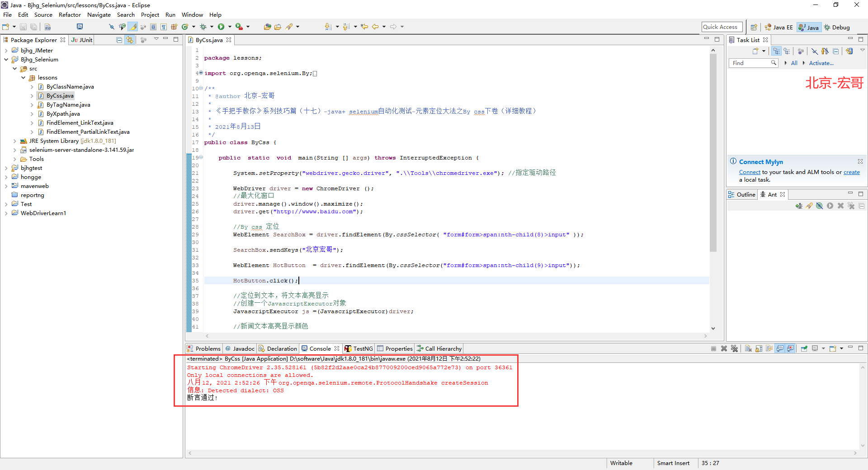Click Remove All Terminated Launches icon
Screen dimensions: 868x470
click(x=734, y=348)
